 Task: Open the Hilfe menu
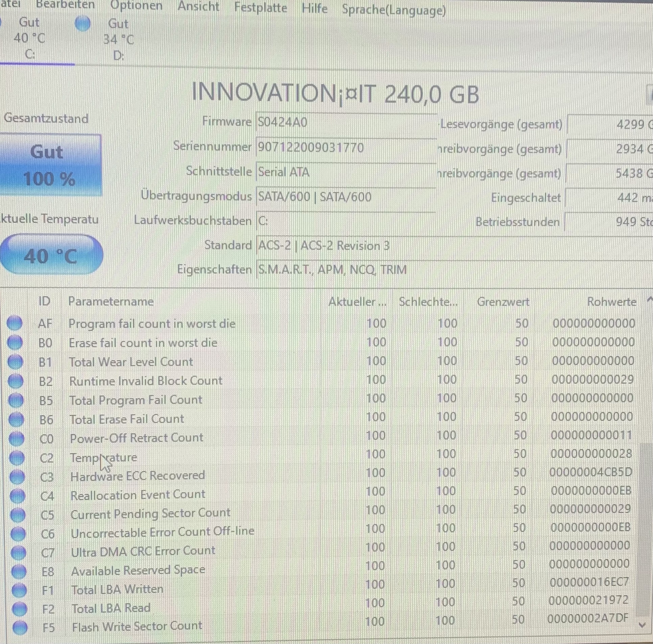pos(314,8)
